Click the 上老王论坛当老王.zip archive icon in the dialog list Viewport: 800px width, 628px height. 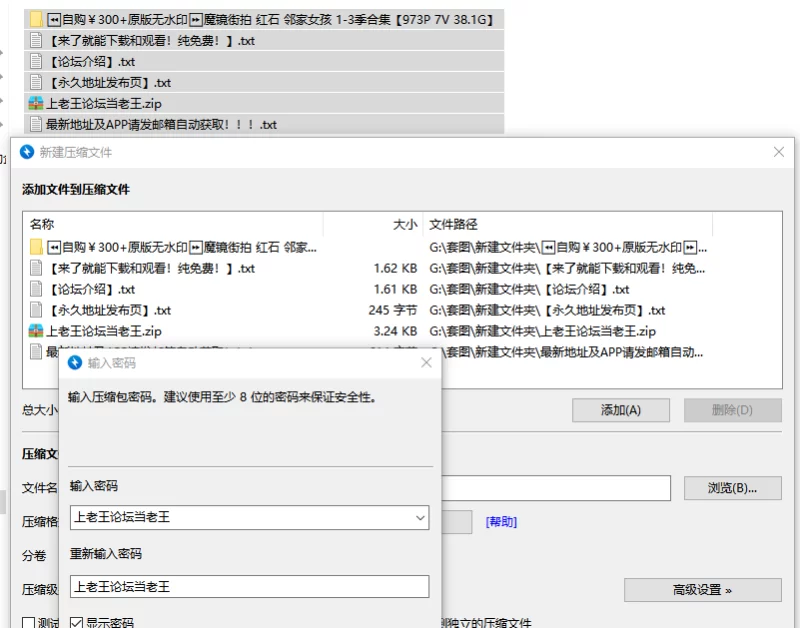pos(36,331)
